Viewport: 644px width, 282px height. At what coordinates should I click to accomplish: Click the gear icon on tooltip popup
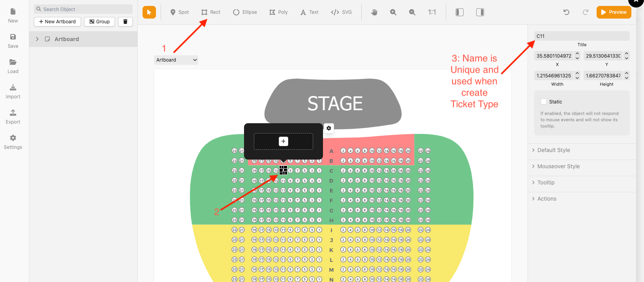tap(329, 128)
